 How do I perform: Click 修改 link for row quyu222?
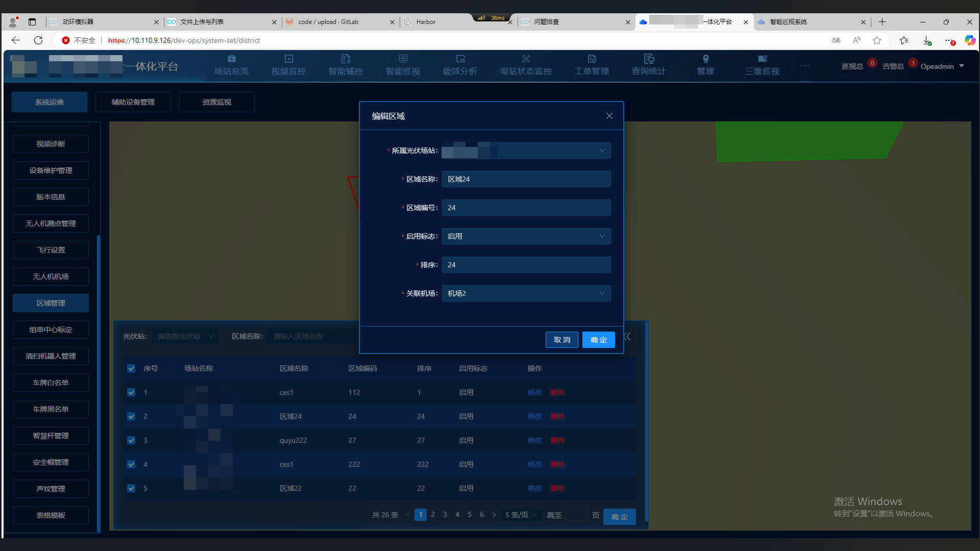534,440
